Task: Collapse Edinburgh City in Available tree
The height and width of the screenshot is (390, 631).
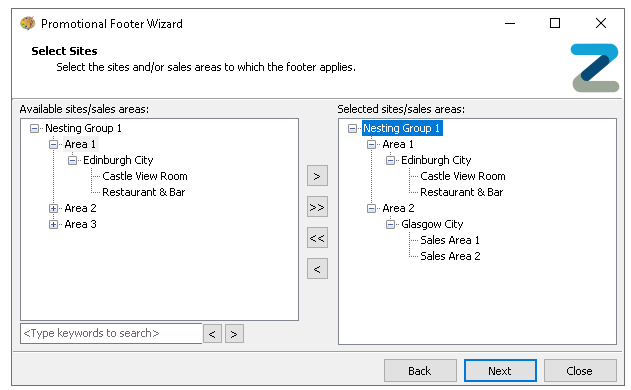Action: pyautogui.click(x=72, y=160)
